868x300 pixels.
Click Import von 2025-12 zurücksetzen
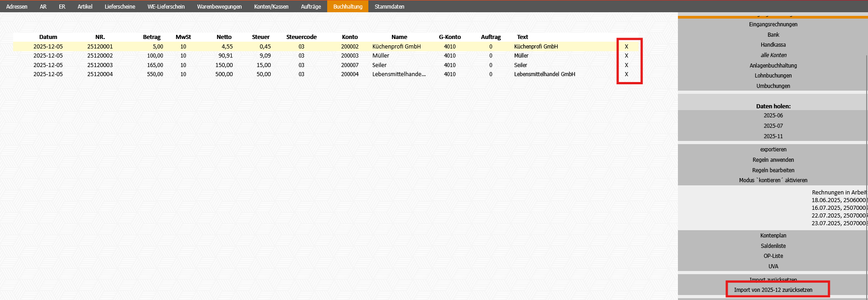pyautogui.click(x=773, y=290)
